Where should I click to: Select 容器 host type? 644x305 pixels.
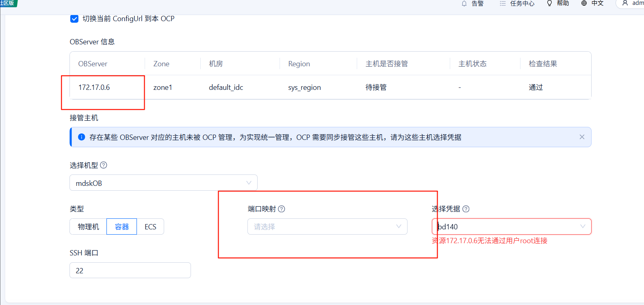(122, 227)
